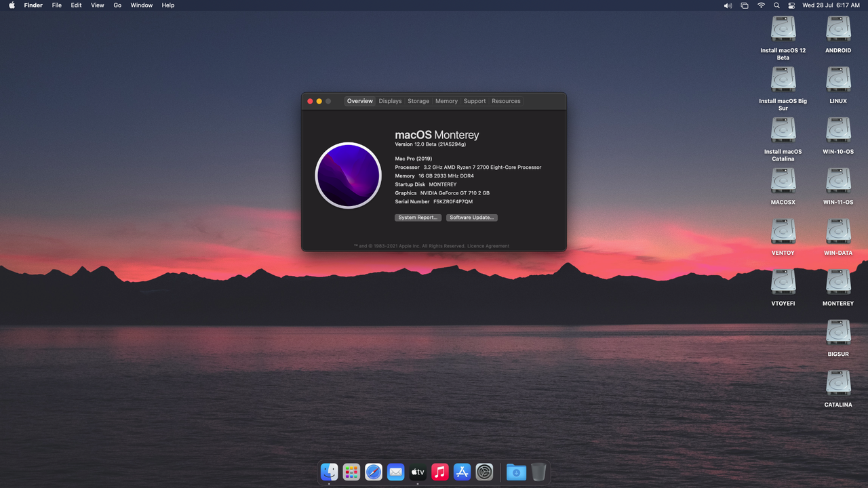Screen dimensions: 868x488
Task: Select the BIGSUR drive icon
Action: [x=838, y=332]
